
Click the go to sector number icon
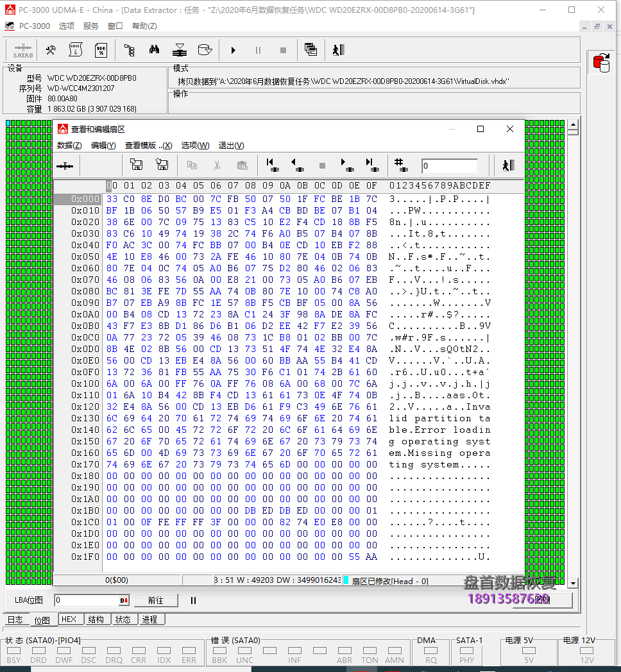(x=400, y=165)
